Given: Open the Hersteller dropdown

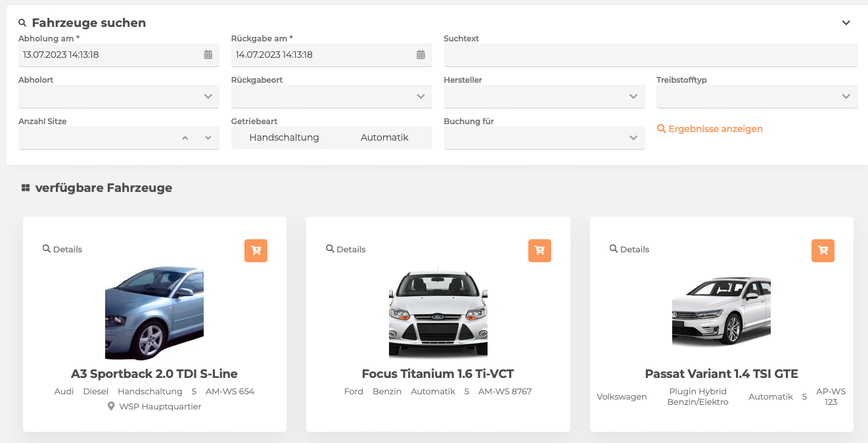Looking at the screenshot, I should (545, 97).
